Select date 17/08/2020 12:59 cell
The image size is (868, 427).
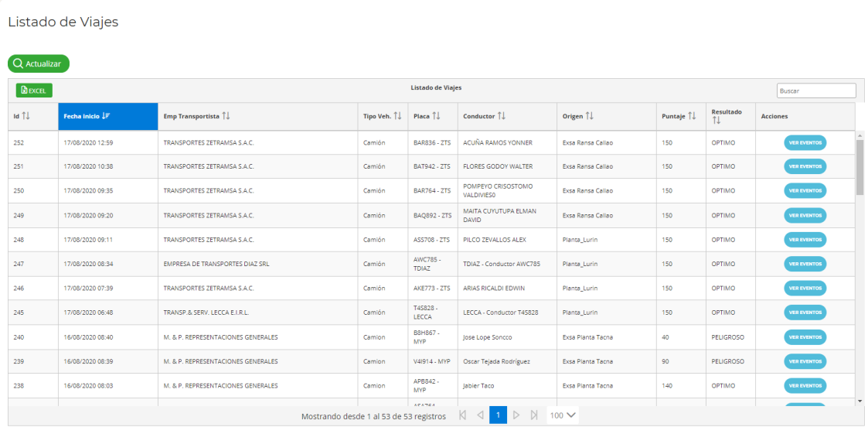click(108, 142)
